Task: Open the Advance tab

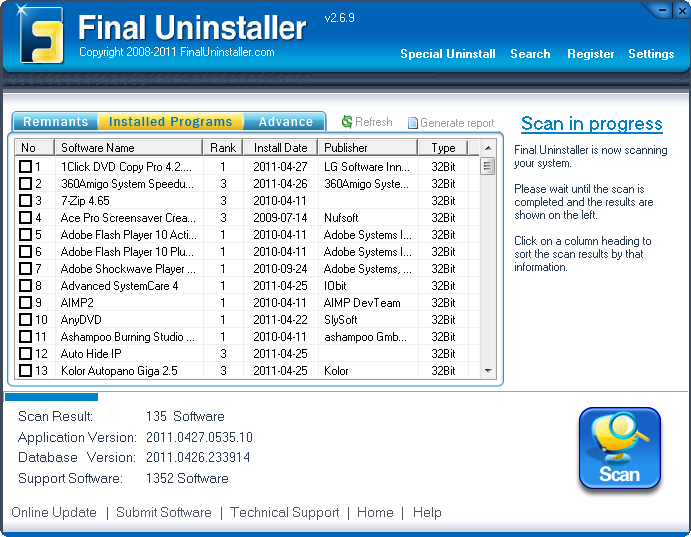Action: [286, 122]
